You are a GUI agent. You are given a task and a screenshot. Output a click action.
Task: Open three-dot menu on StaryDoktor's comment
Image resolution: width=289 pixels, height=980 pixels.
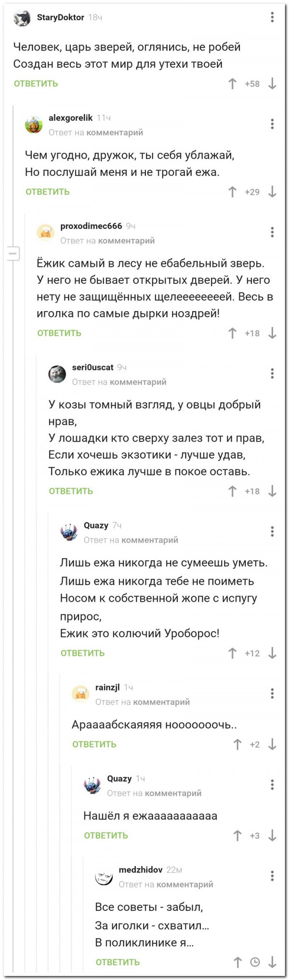pyautogui.click(x=272, y=17)
